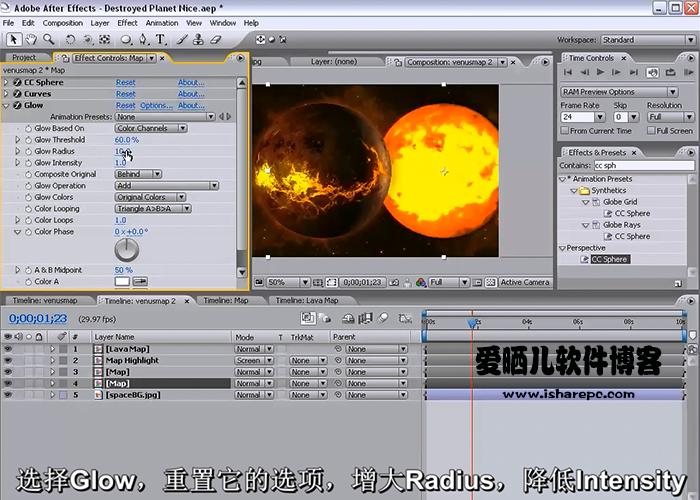Select the Ellipse mask tool

click(x=126, y=40)
